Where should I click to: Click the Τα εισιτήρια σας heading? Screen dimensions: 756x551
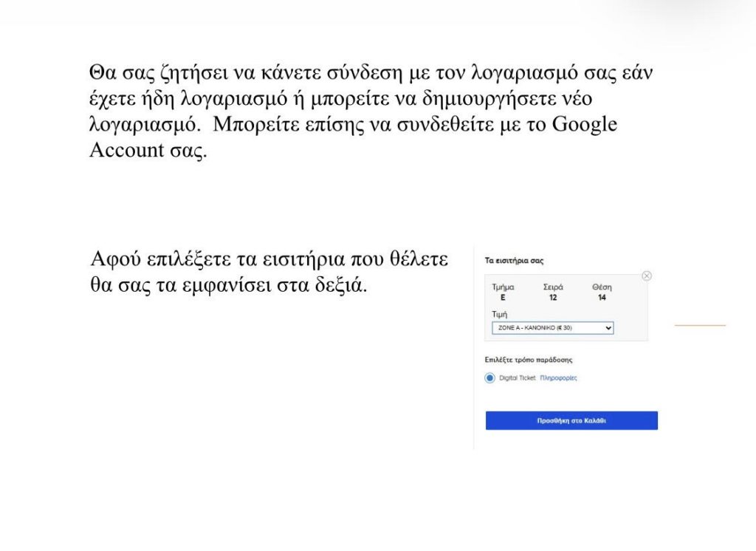[514, 261]
